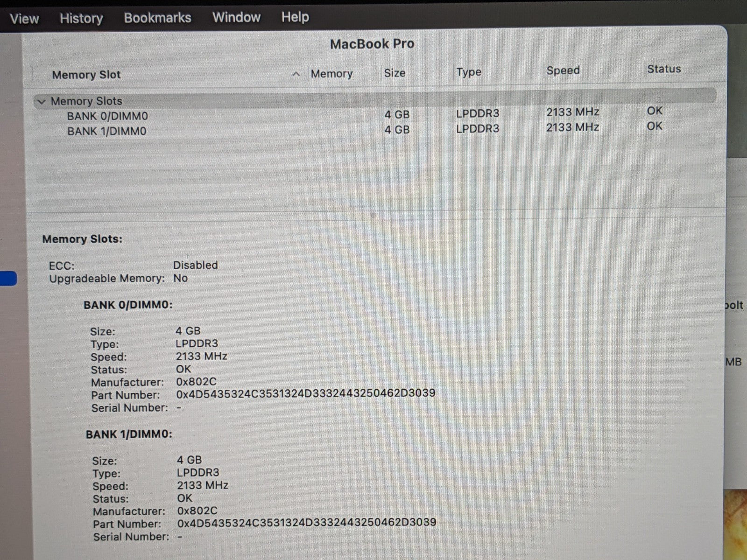Open the Bookmarks menu

(157, 18)
